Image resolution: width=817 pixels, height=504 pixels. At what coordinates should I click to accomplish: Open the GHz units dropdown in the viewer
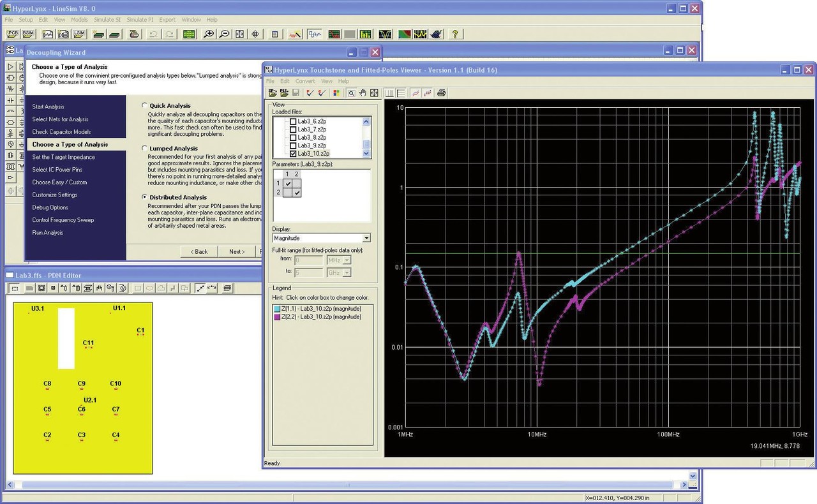point(345,272)
